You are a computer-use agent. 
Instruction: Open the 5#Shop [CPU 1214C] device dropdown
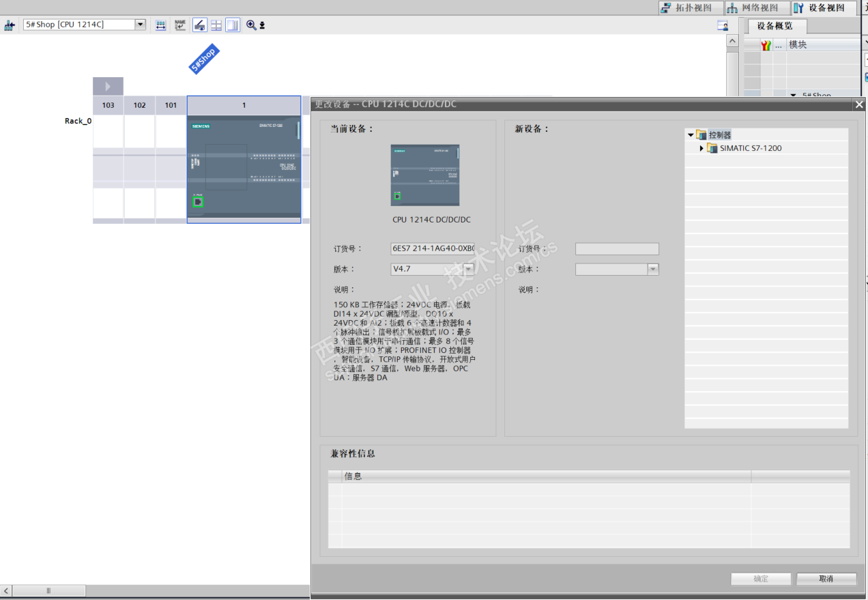pyautogui.click(x=141, y=25)
